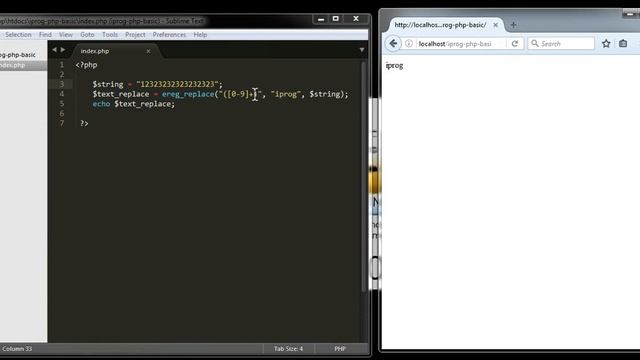The width and height of the screenshot is (640, 360).
Task: Click the ereg_replace function name
Action: 188,94
